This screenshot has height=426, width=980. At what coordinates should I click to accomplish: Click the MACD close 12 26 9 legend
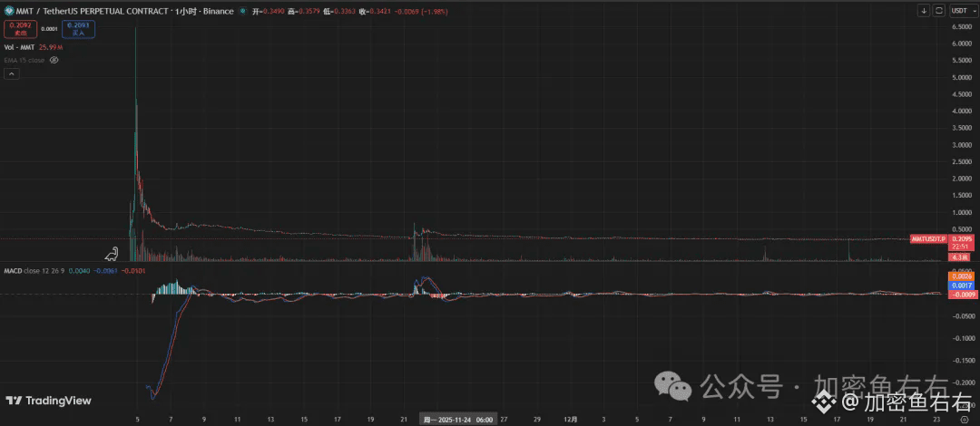click(x=34, y=270)
